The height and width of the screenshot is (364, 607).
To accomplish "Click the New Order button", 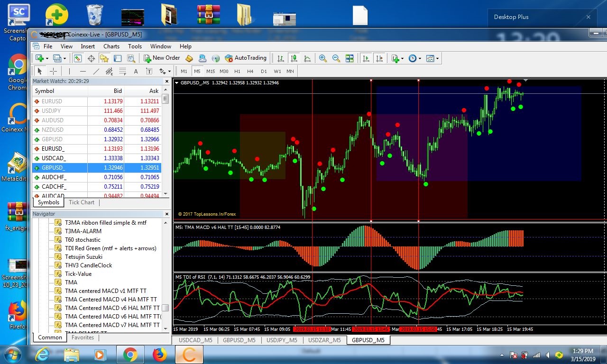I will [x=162, y=58].
